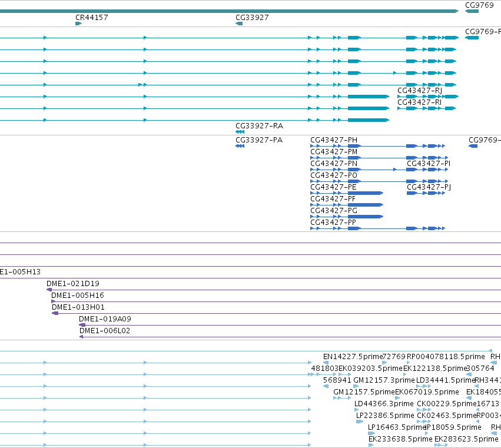Image resolution: width=501 pixels, height=448 pixels.
Task: Click the EN14227.5prime EST label
Action: (x=353, y=357)
